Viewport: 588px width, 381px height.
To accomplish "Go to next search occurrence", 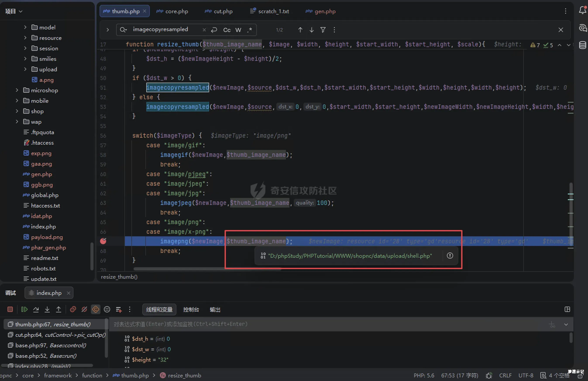I will coord(311,30).
